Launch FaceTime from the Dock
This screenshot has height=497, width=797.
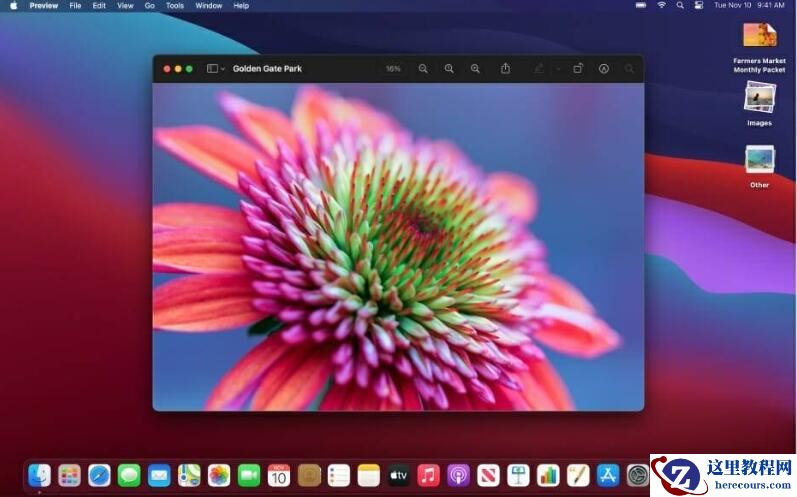click(x=249, y=476)
